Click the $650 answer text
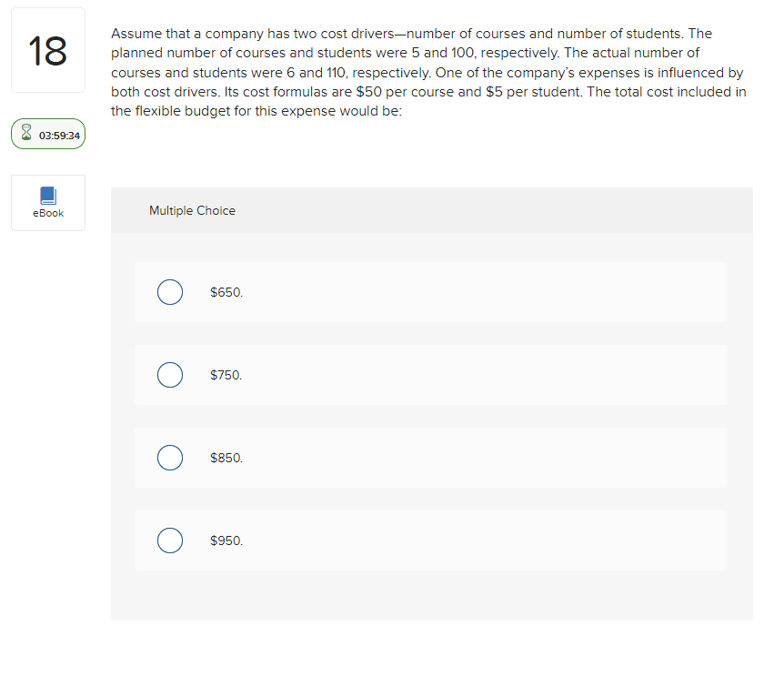The image size is (784, 677). (x=226, y=292)
